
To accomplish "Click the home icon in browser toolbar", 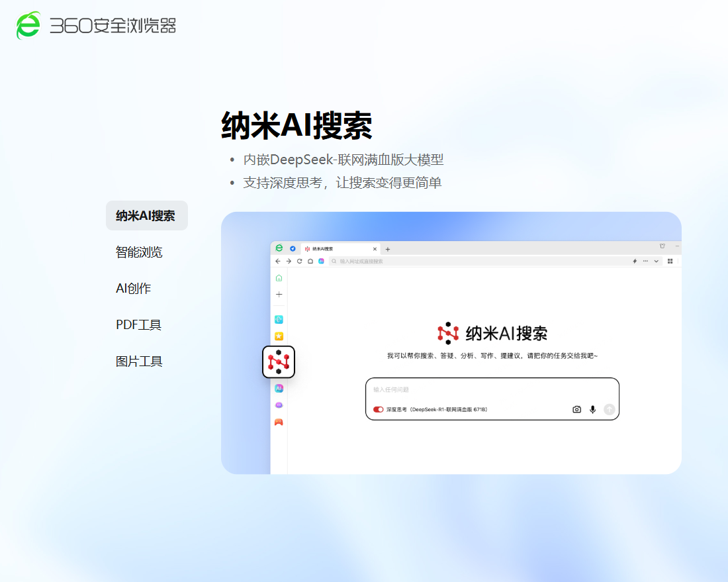I will [x=310, y=261].
